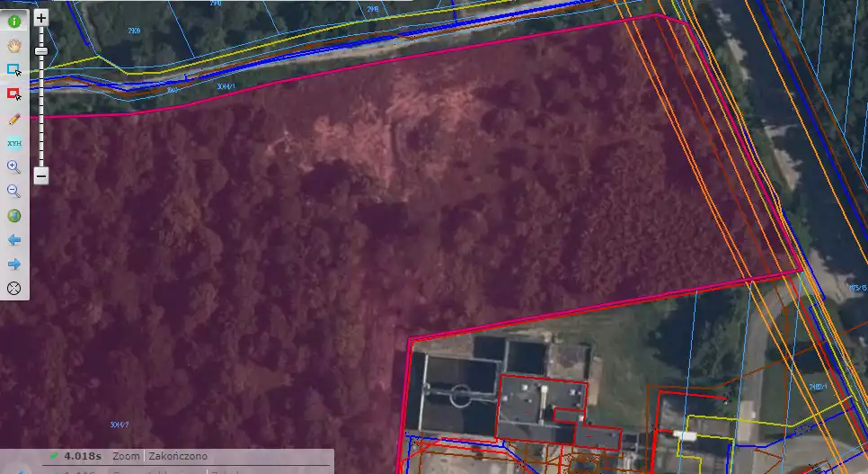
Task: Click the magnifier zoom-out tool
Action: 14,191
